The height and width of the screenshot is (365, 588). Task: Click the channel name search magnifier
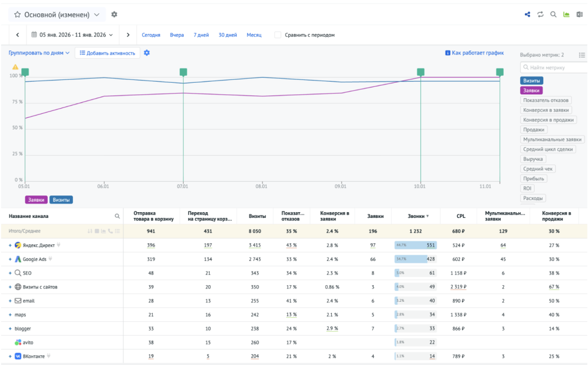click(x=117, y=216)
